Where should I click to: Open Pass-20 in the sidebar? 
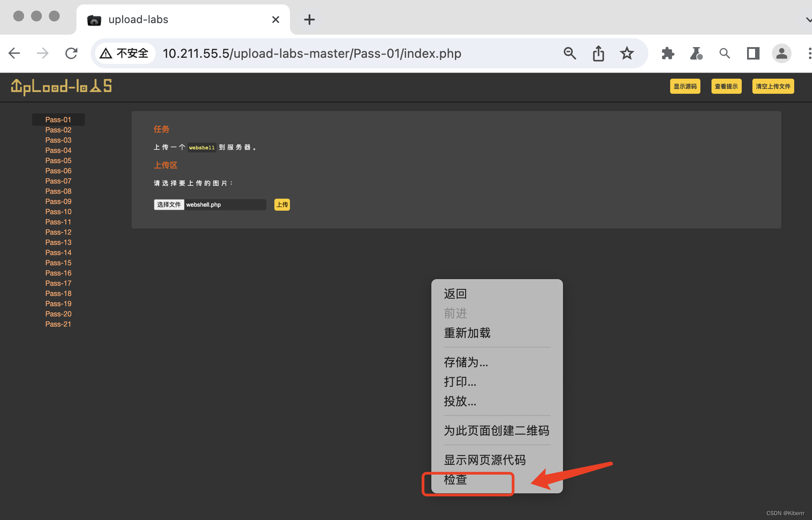[x=58, y=314]
